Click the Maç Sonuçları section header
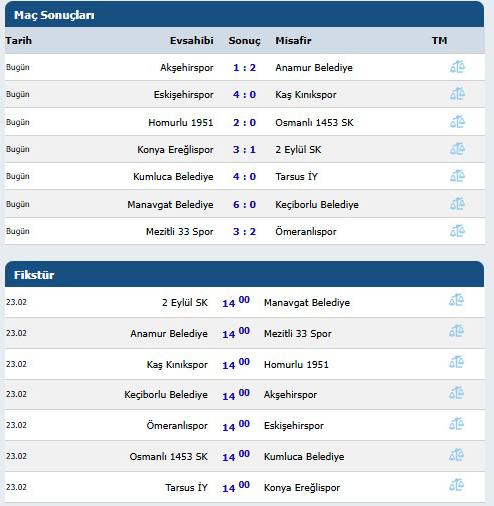Screen dimensions: 494x506 pos(244,14)
